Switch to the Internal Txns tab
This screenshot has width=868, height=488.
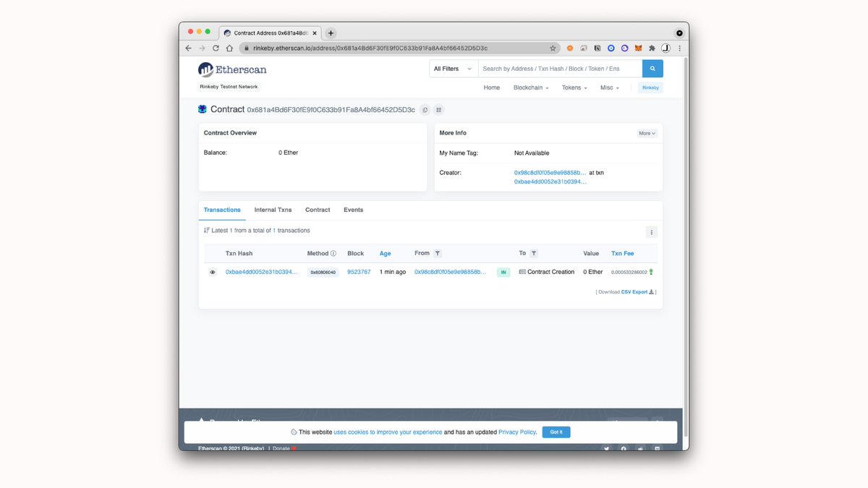(273, 210)
